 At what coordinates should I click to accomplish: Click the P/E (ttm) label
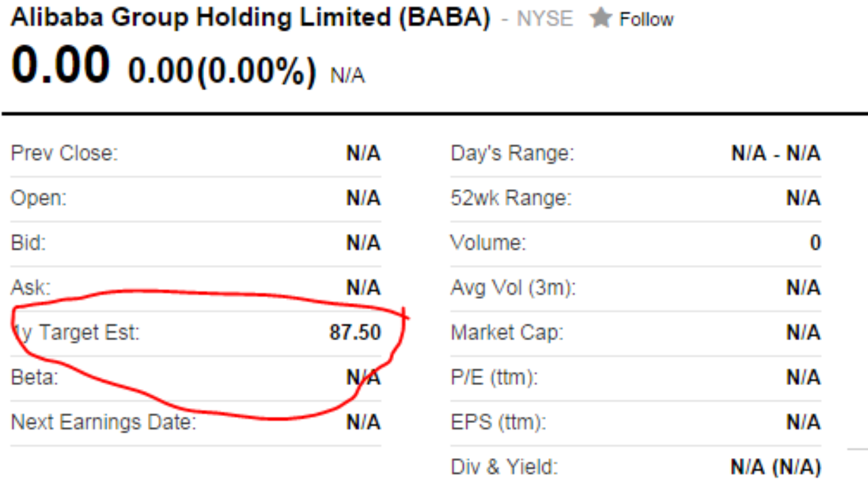point(494,378)
